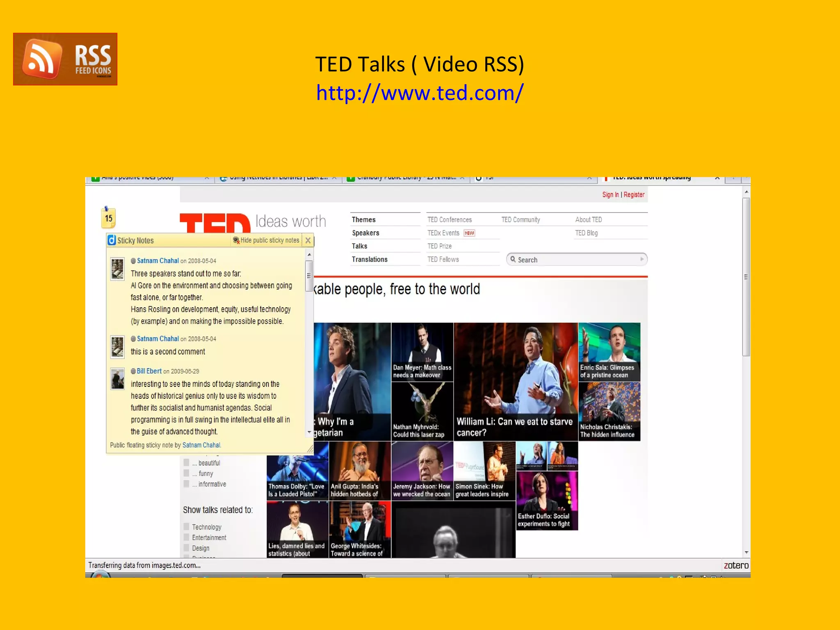Open Enric Sala pristine ocean talk
Viewport: 840px width, 630px height.
pyautogui.click(x=609, y=352)
